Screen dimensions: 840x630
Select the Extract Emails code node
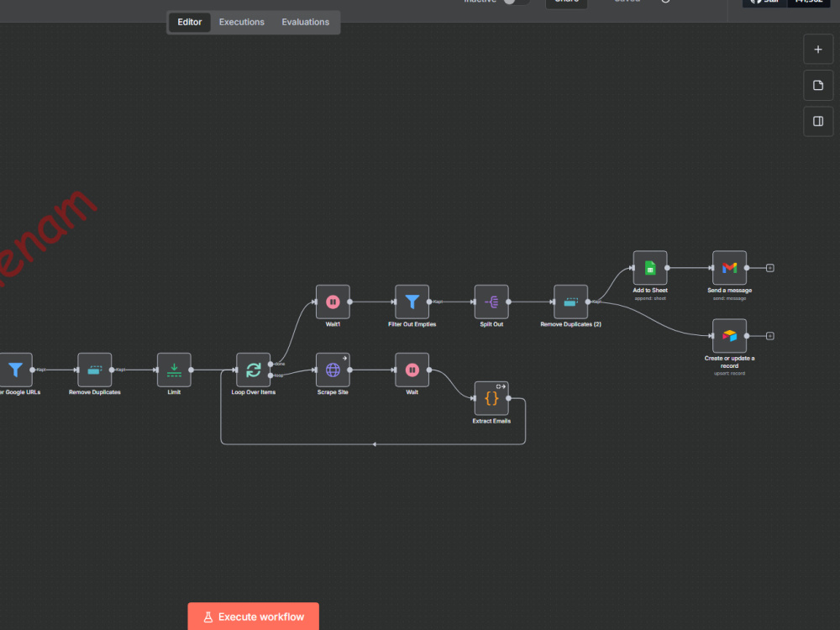tap(491, 398)
